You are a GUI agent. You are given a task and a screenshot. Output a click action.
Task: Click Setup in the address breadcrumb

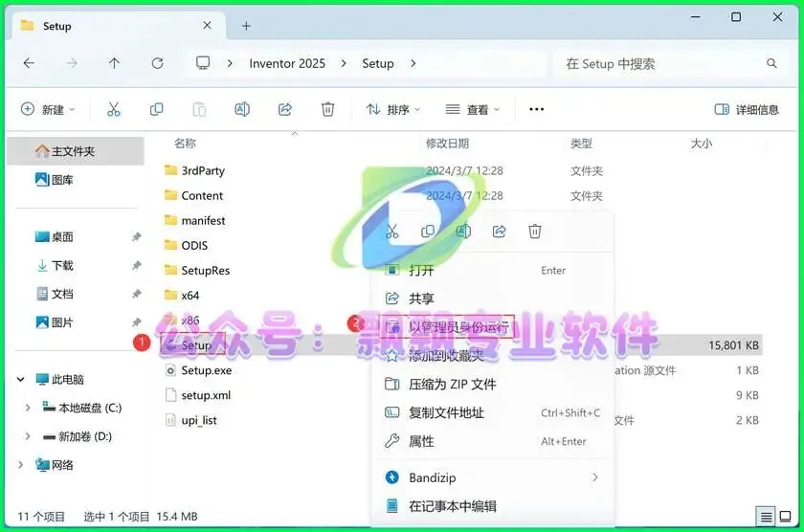coord(378,63)
